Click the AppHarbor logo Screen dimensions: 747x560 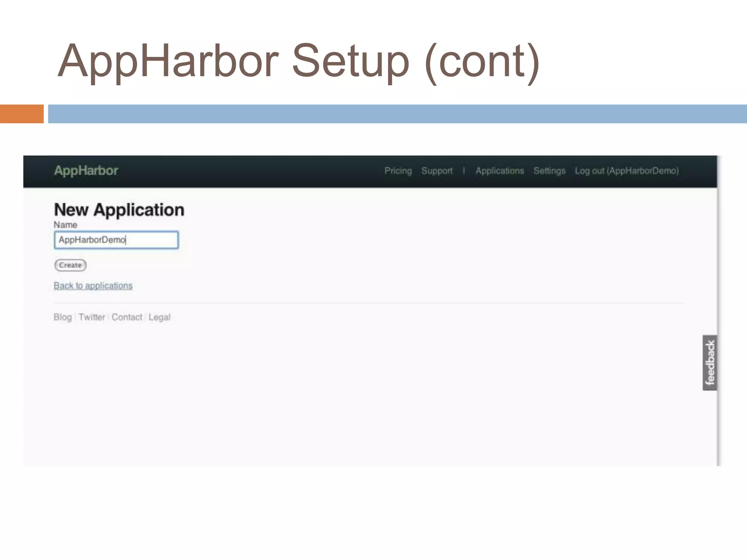coord(86,171)
